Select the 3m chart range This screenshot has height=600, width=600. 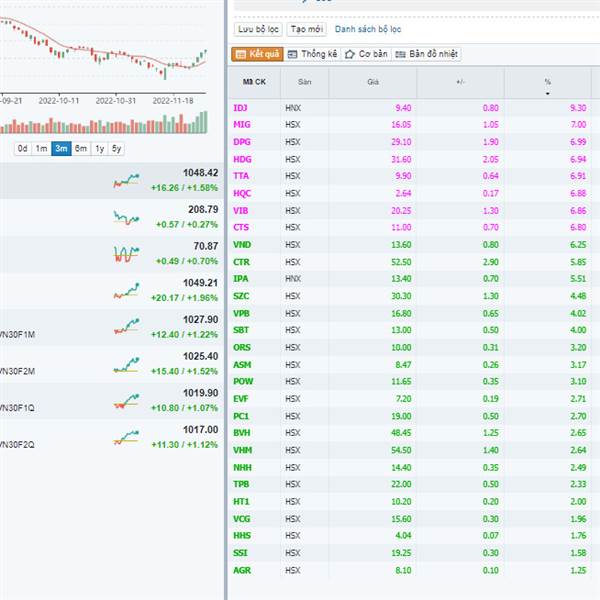pyautogui.click(x=61, y=148)
